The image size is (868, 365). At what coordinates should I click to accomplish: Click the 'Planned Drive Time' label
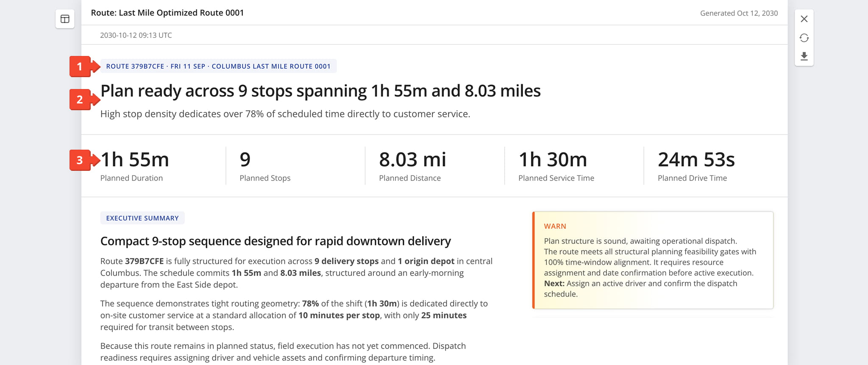pos(692,178)
